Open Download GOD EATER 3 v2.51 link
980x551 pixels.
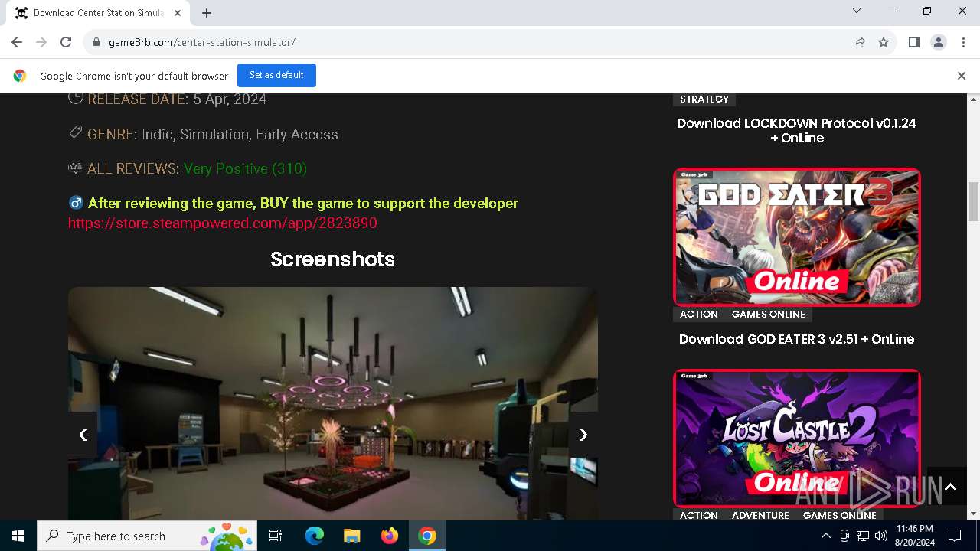(796, 339)
